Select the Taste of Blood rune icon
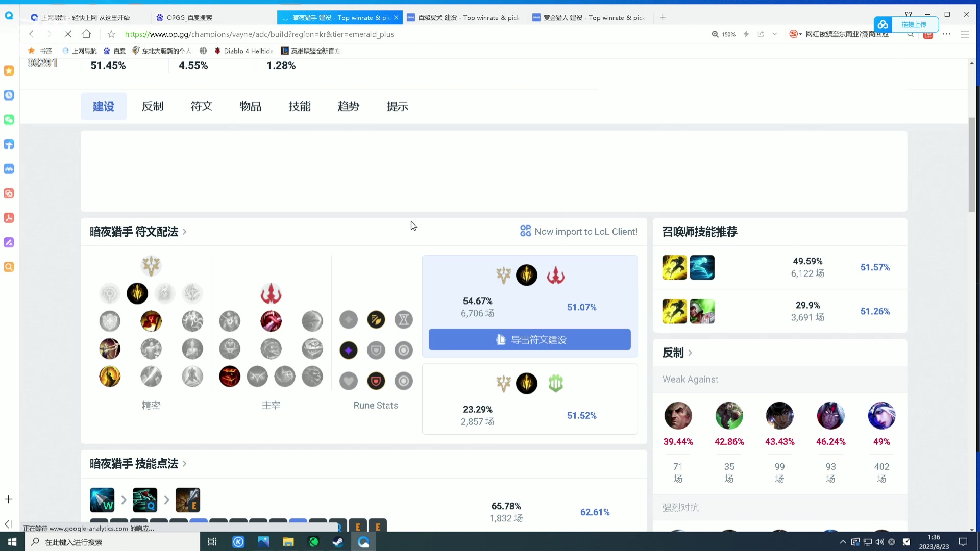Screen dimensions: 980x551 pyautogui.click(x=271, y=321)
